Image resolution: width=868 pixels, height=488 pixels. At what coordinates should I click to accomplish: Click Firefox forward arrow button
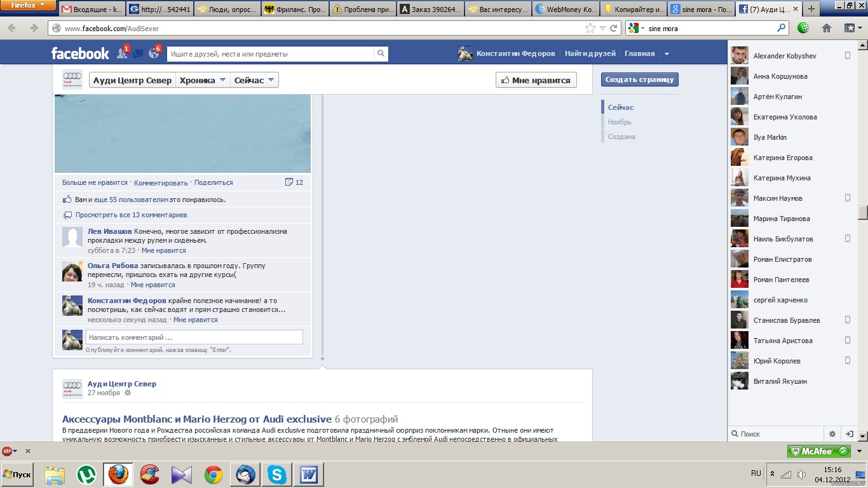pyautogui.click(x=34, y=28)
